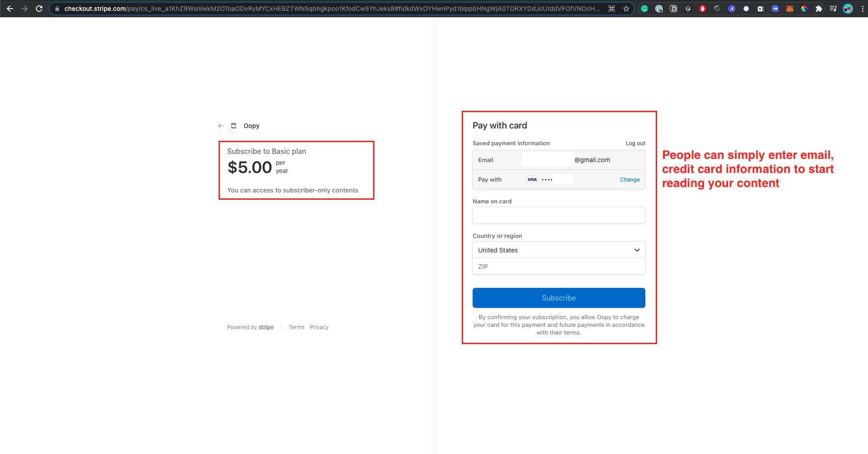
Task: Open the Chrome profile avatar
Action: coord(848,9)
